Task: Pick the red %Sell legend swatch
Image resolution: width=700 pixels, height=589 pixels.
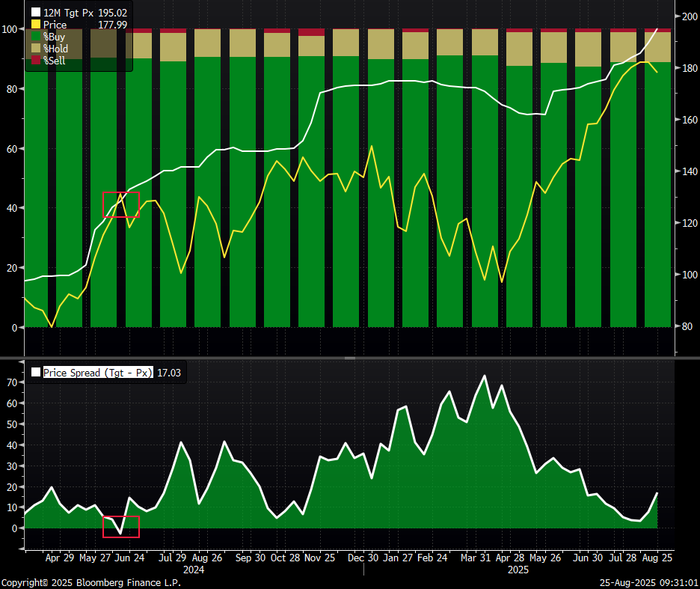Action: [36, 60]
